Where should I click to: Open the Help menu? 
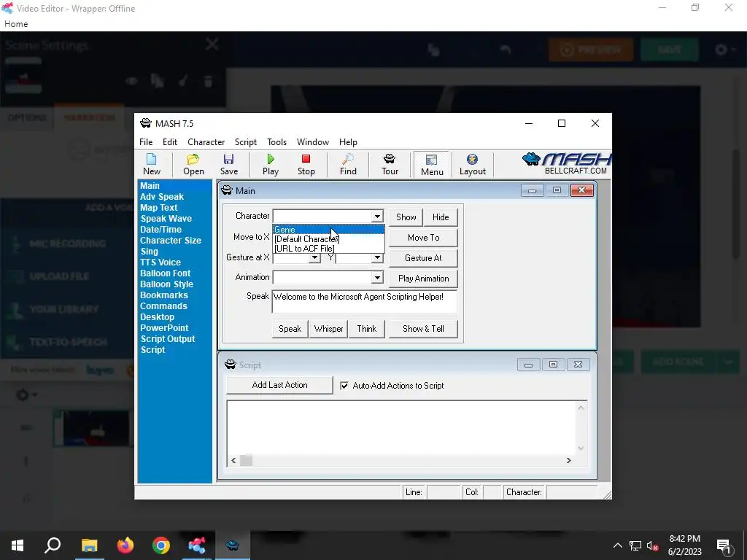click(348, 142)
